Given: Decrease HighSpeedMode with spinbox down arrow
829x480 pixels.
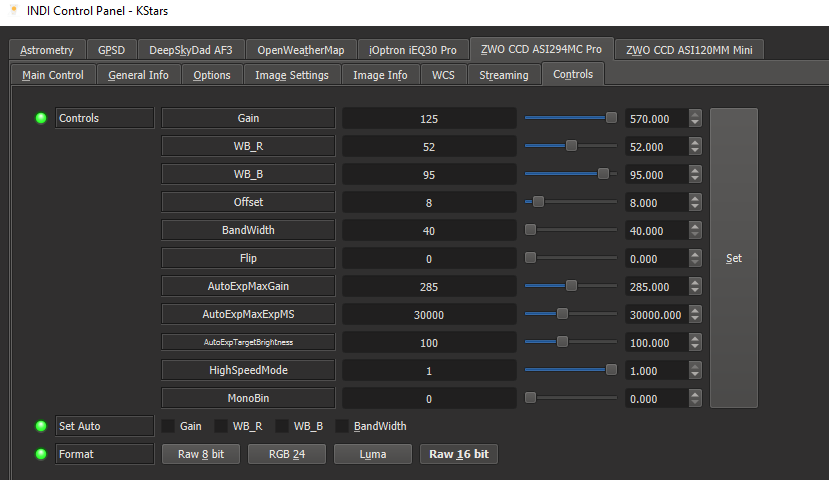Looking at the screenshot, I should (x=695, y=375).
